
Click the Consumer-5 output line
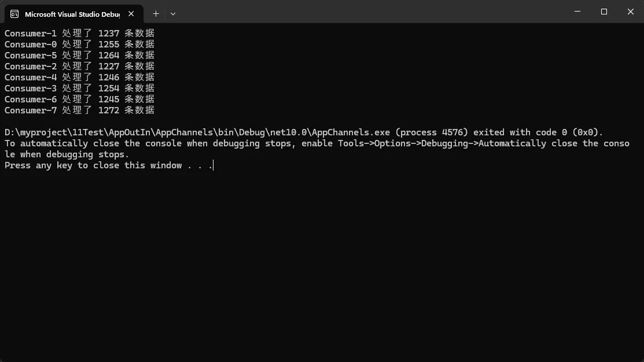click(79, 56)
